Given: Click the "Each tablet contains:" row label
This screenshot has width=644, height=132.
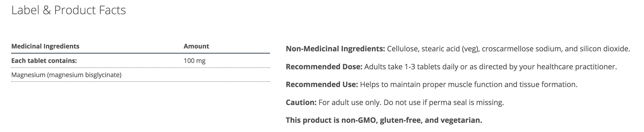Looking at the screenshot, I should click(44, 61).
